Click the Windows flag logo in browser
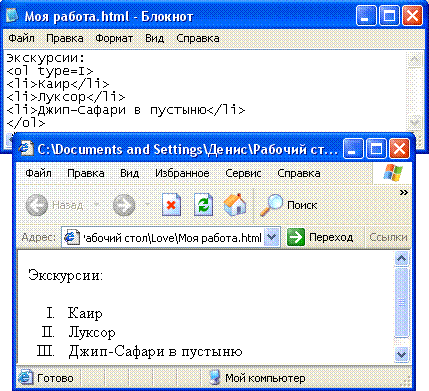Viewport: 429px width, 391px height. coord(393,172)
